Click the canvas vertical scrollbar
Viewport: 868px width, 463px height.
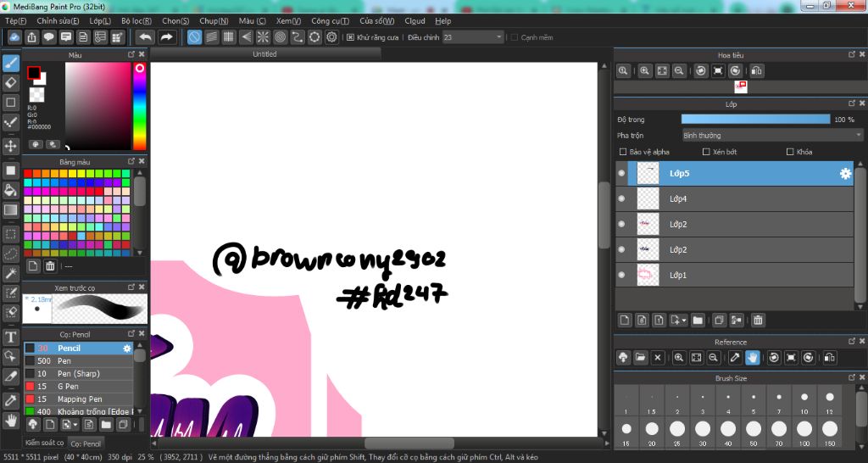pyautogui.click(x=604, y=215)
